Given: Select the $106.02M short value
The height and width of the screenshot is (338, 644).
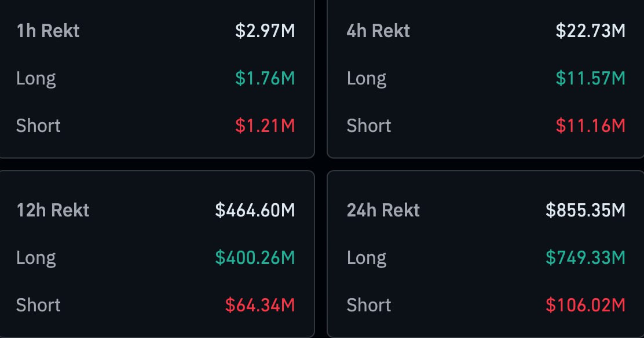Looking at the screenshot, I should [586, 305].
